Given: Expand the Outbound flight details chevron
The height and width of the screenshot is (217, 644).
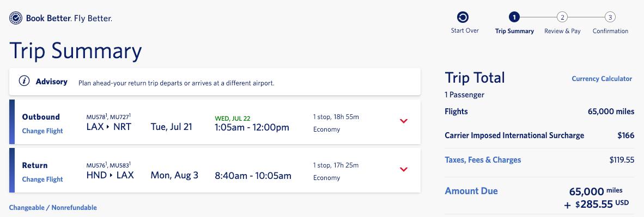Looking at the screenshot, I should [404, 121].
